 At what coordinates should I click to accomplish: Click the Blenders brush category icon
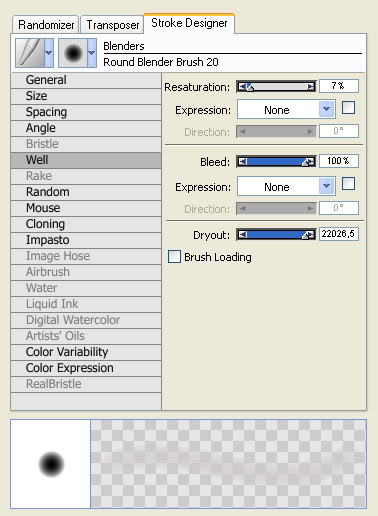click(x=30, y=53)
